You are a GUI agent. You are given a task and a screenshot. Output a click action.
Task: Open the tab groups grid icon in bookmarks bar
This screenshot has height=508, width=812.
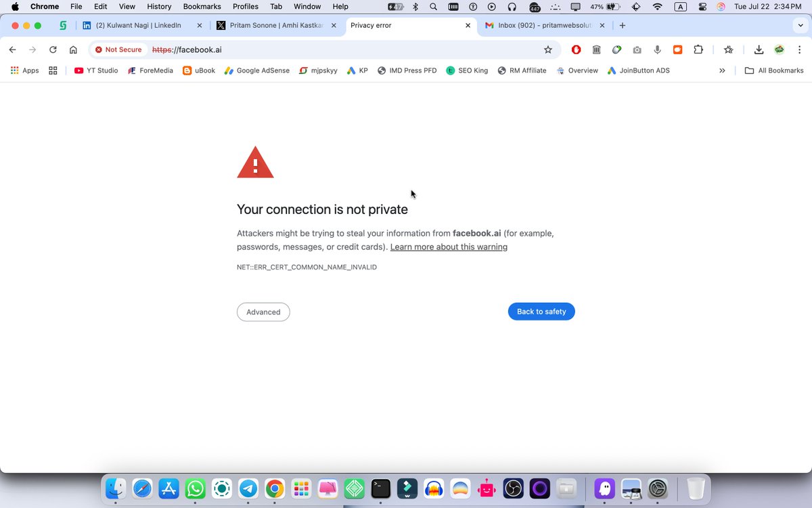pos(53,70)
